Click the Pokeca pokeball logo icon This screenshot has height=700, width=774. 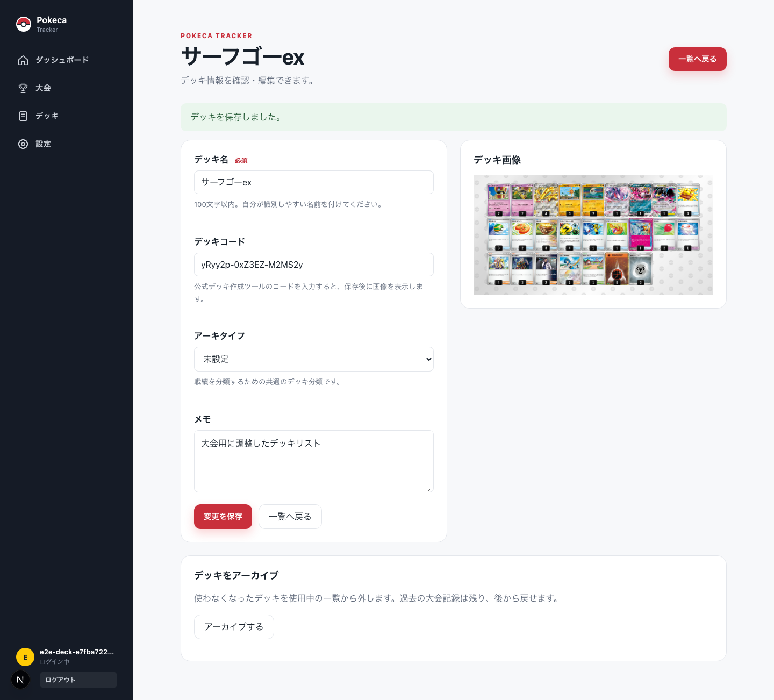tap(24, 24)
